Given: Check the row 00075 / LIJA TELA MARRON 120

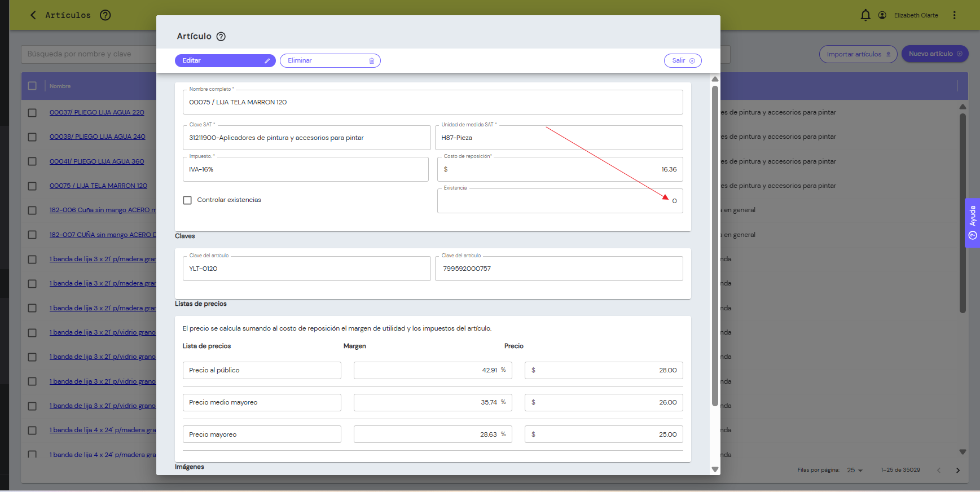Looking at the screenshot, I should pos(32,186).
